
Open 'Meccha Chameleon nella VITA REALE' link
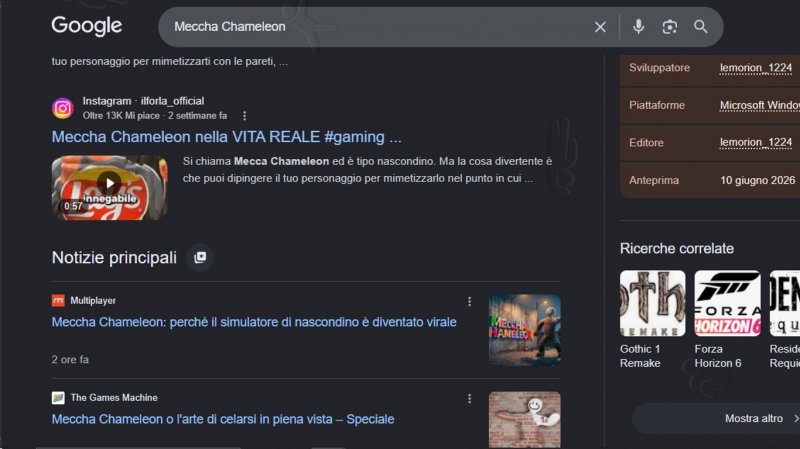tap(227, 137)
